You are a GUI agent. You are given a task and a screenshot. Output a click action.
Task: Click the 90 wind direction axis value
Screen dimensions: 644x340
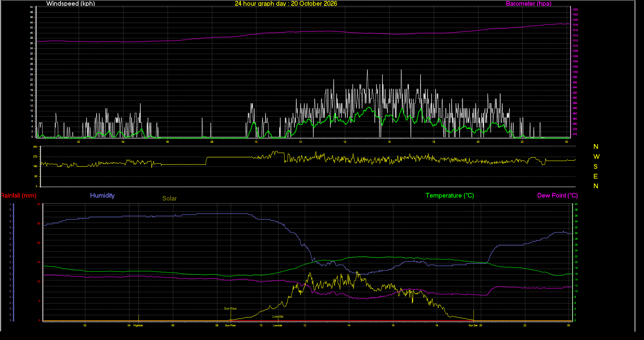click(36, 176)
